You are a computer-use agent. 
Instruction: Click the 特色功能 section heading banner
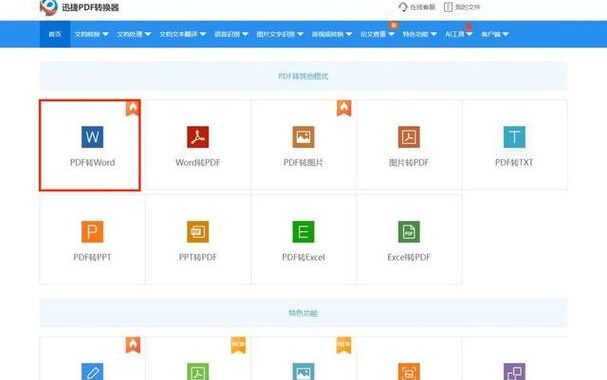(x=304, y=313)
